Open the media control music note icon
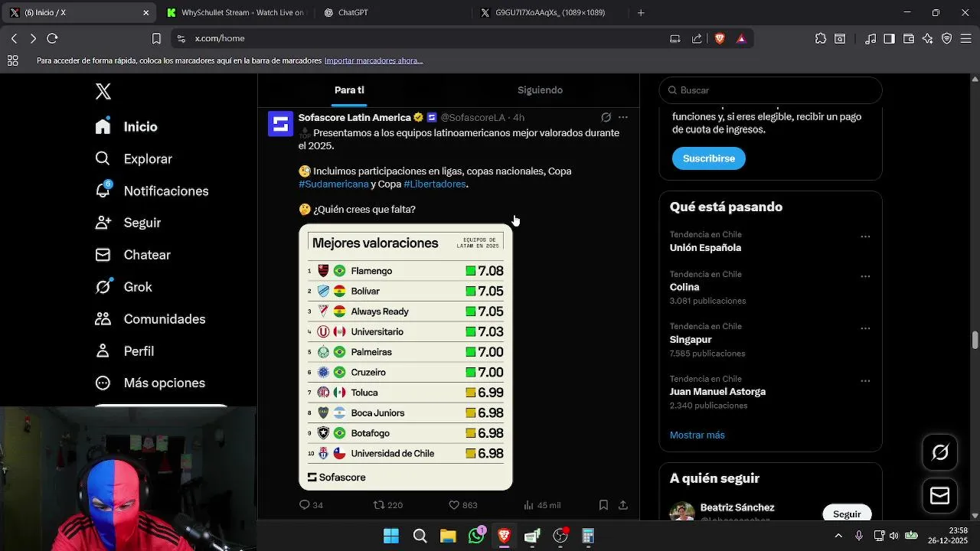 (x=871, y=38)
